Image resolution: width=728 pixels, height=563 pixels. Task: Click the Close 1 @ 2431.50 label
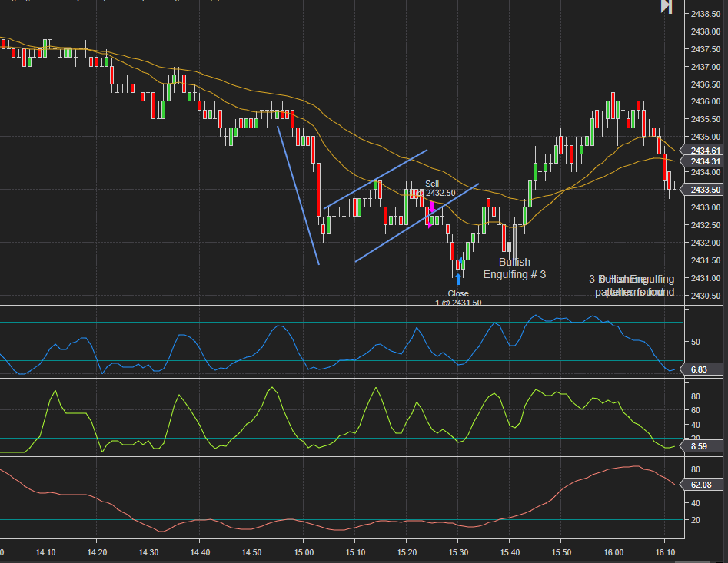[x=458, y=298]
